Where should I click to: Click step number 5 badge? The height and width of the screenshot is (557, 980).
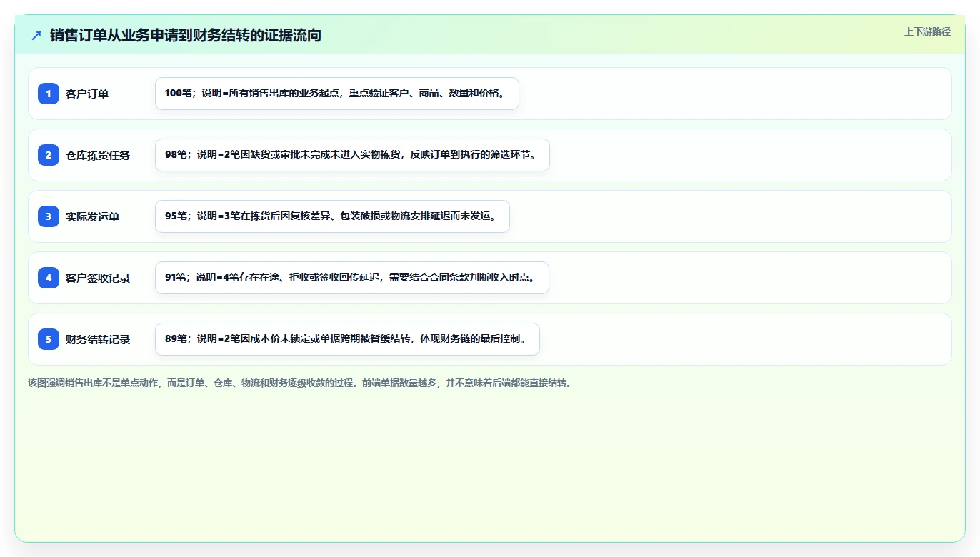click(x=49, y=339)
